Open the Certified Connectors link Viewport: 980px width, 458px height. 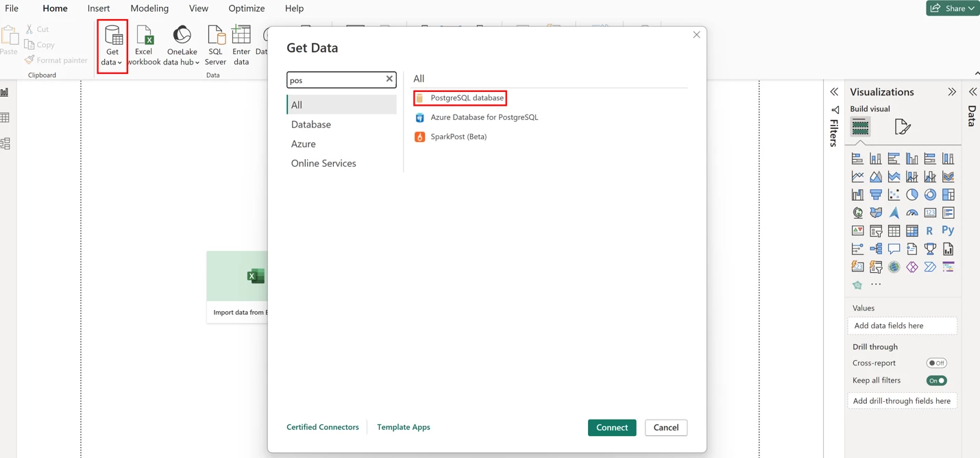[x=323, y=427]
